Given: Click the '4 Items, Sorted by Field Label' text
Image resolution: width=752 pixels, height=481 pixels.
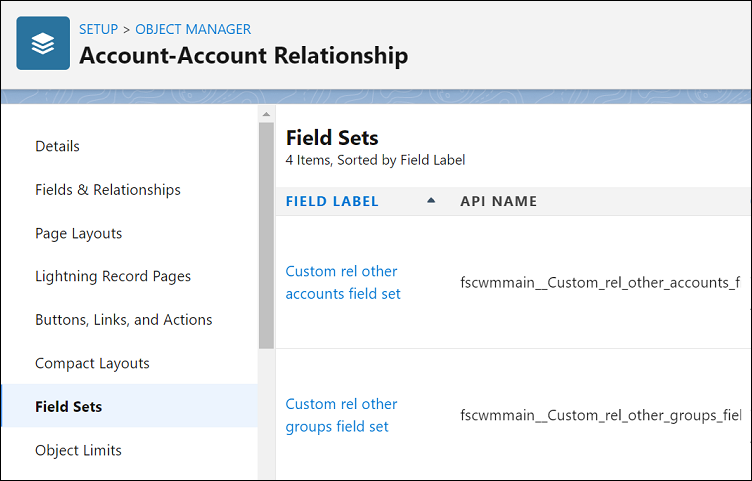Looking at the screenshot, I should pyautogui.click(x=376, y=160).
